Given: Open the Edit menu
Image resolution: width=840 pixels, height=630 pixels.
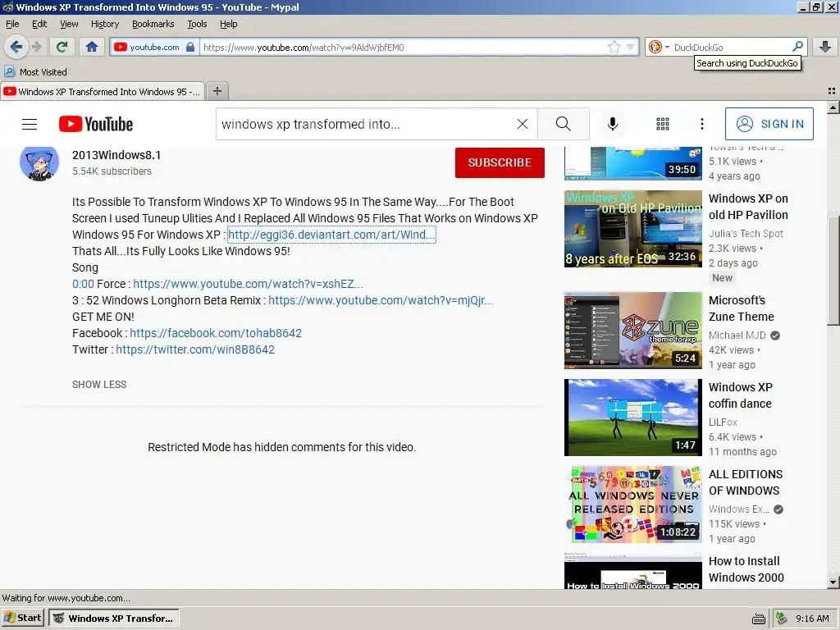Looking at the screenshot, I should (39, 24).
